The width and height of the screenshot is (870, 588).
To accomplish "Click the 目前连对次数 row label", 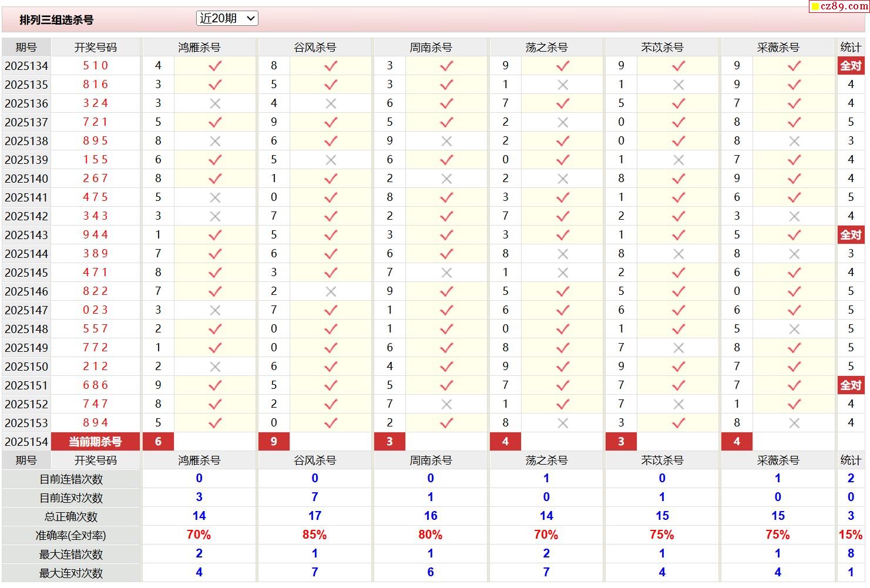I will click(x=71, y=498).
